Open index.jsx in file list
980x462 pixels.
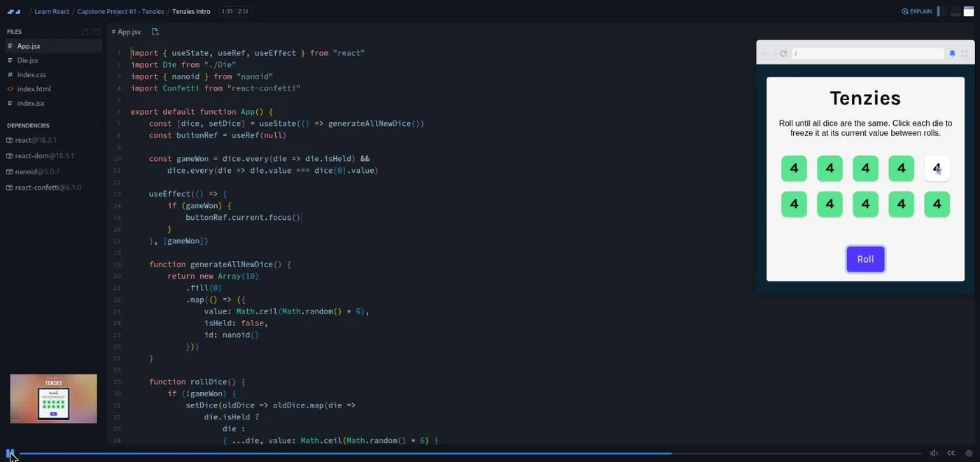52,103
